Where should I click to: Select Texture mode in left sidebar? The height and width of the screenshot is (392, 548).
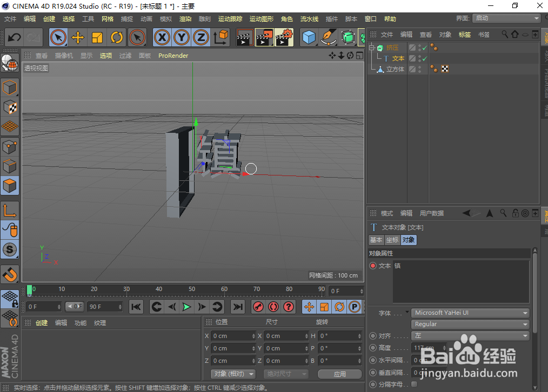tap(10, 107)
